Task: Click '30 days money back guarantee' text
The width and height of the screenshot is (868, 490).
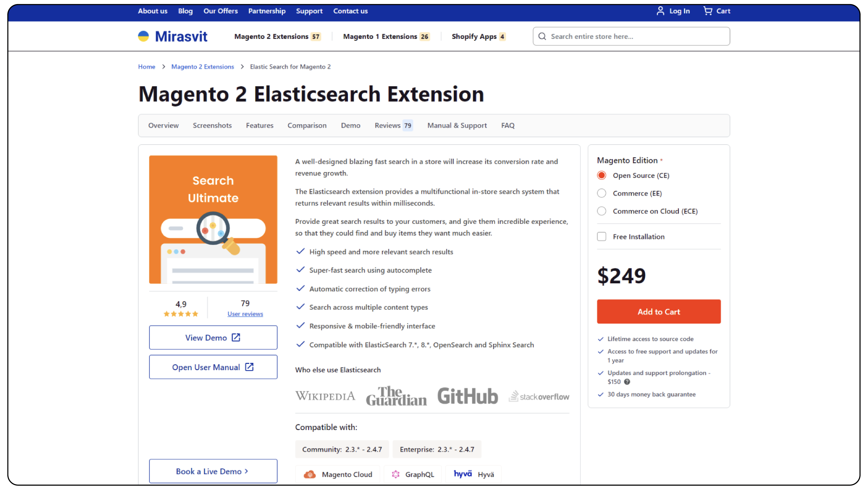Action: pos(651,394)
